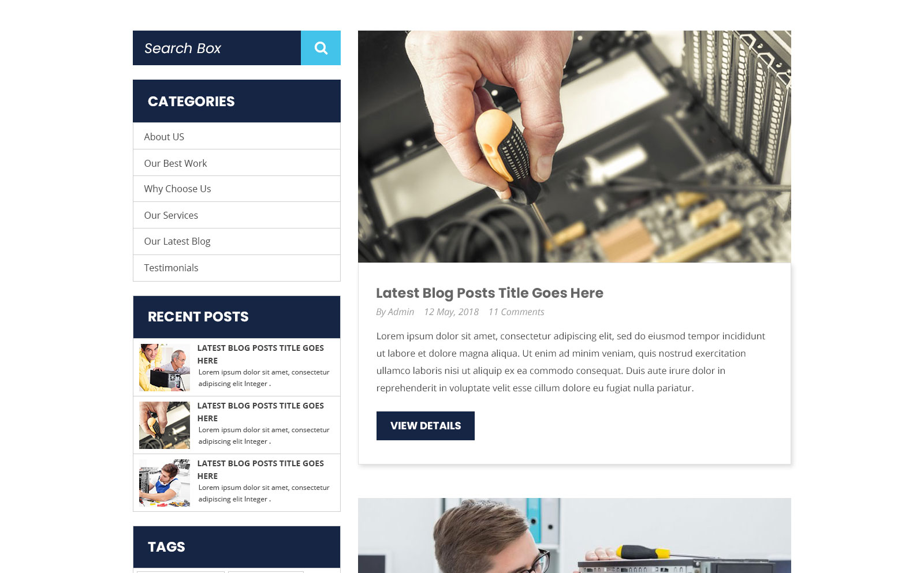Screen dimensions: 924x573
Task: Select the Testimonials category link
Action: (171, 268)
